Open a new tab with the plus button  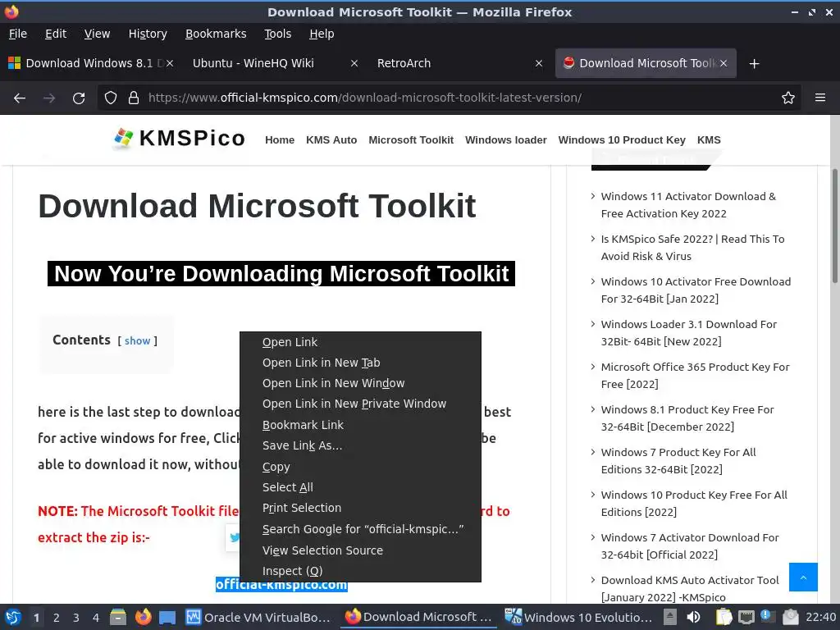[755, 64]
